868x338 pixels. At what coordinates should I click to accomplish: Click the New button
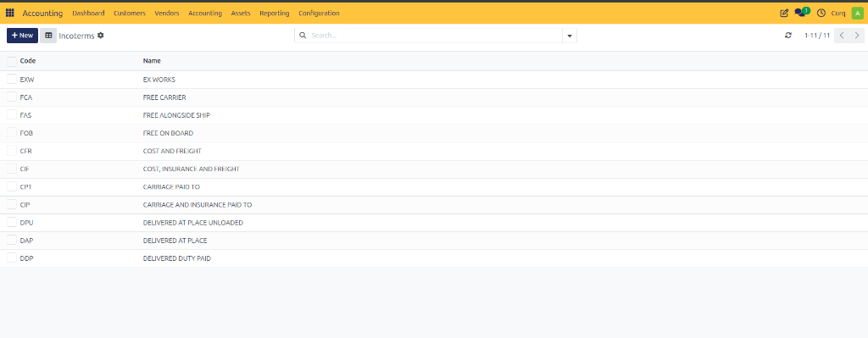point(22,36)
